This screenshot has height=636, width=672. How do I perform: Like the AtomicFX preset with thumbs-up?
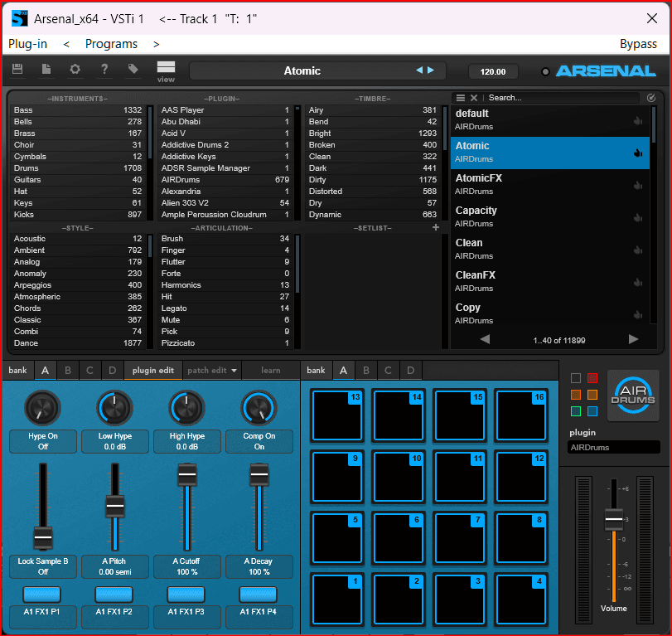coord(637,185)
